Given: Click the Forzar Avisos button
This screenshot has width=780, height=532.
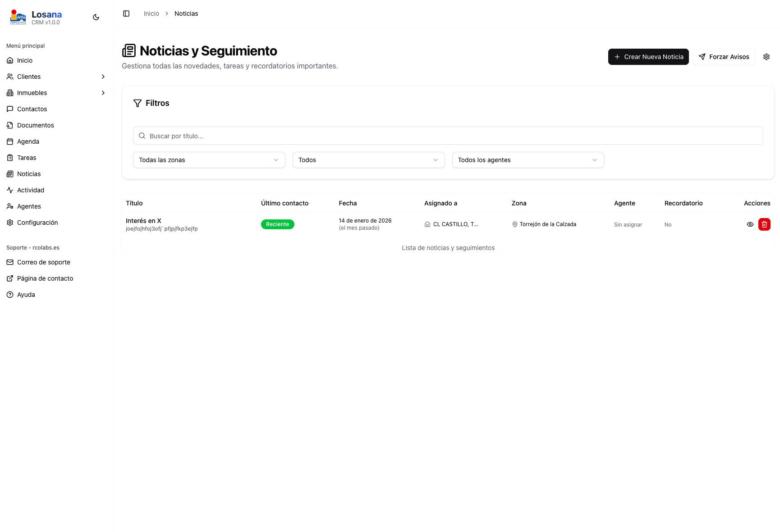Looking at the screenshot, I should tap(724, 57).
